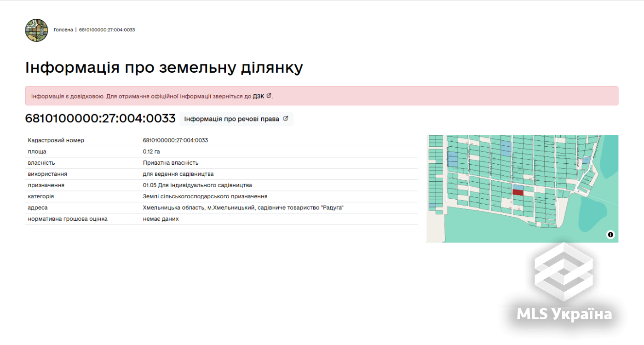The width and height of the screenshot is (644, 345).
Task: Click the адреса row label
Action: (x=38, y=208)
